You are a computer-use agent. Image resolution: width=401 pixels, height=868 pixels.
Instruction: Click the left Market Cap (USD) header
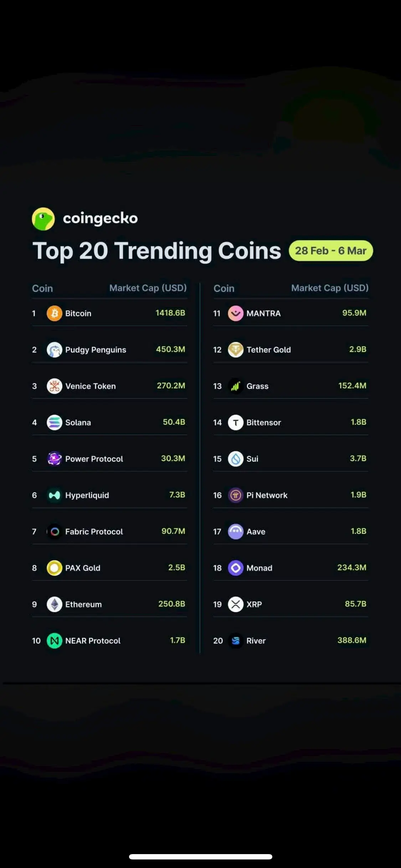pos(148,288)
